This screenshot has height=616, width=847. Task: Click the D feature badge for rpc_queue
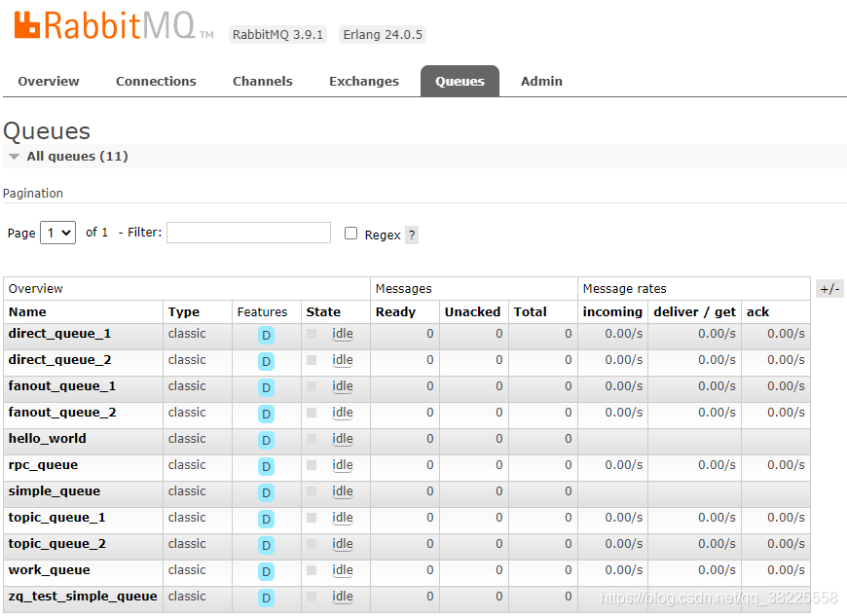[x=266, y=466]
